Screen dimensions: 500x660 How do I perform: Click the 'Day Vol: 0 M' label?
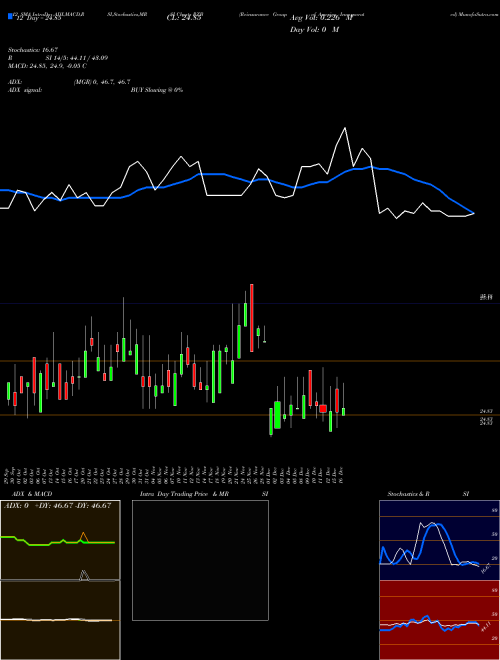click(314, 30)
